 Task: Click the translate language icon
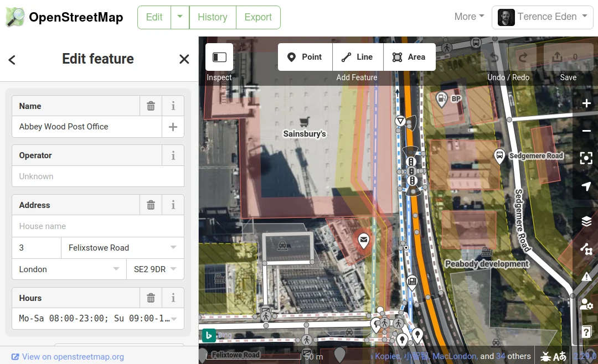click(559, 356)
